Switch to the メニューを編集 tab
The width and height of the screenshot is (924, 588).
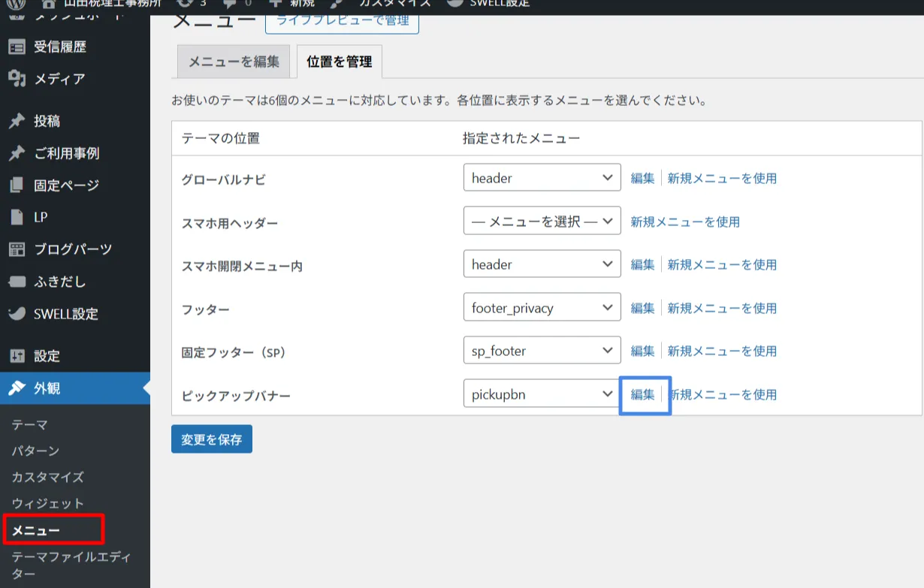pyautogui.click(x=234, y=62)
